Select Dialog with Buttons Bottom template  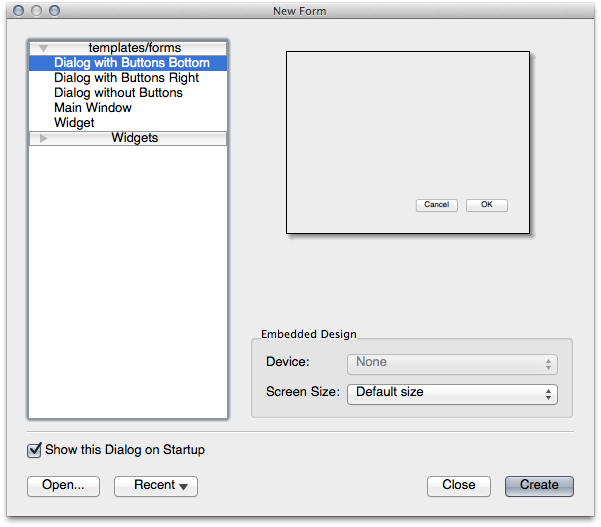(131, 63)
